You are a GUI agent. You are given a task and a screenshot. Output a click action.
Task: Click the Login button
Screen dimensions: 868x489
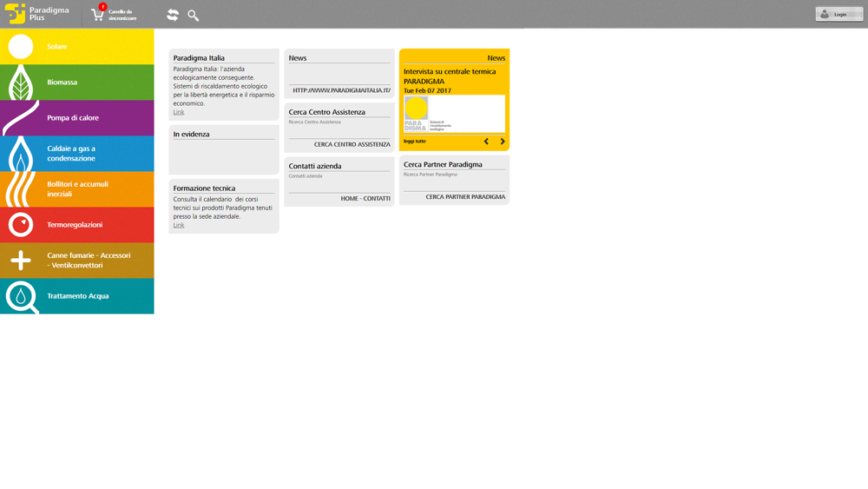coord(838,15)
